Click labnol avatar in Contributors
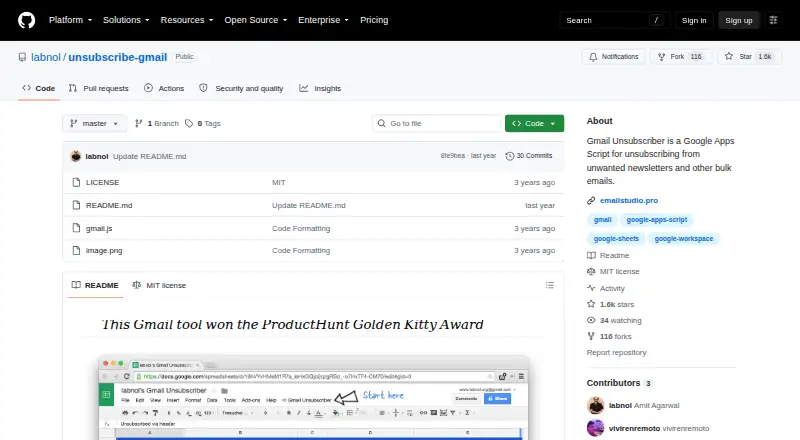Screen dimensions: 800x440 [595, 406]
